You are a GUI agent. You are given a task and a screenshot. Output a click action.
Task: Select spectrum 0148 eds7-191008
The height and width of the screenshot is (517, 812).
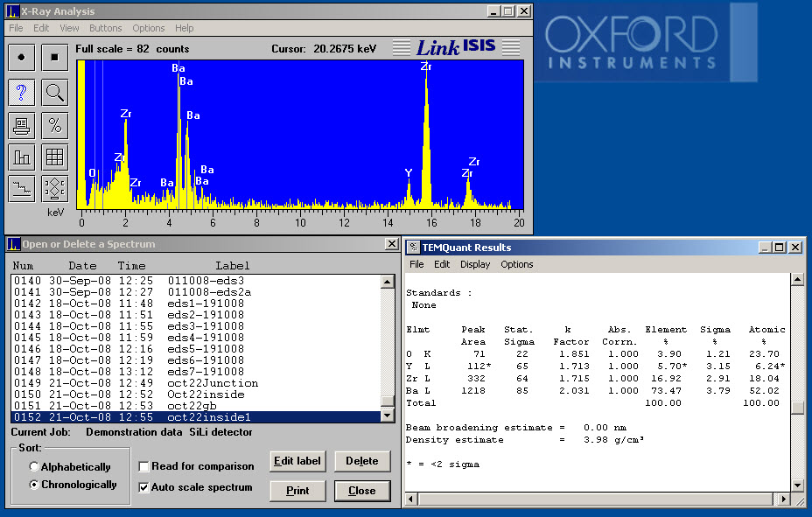tap(196, 372)
